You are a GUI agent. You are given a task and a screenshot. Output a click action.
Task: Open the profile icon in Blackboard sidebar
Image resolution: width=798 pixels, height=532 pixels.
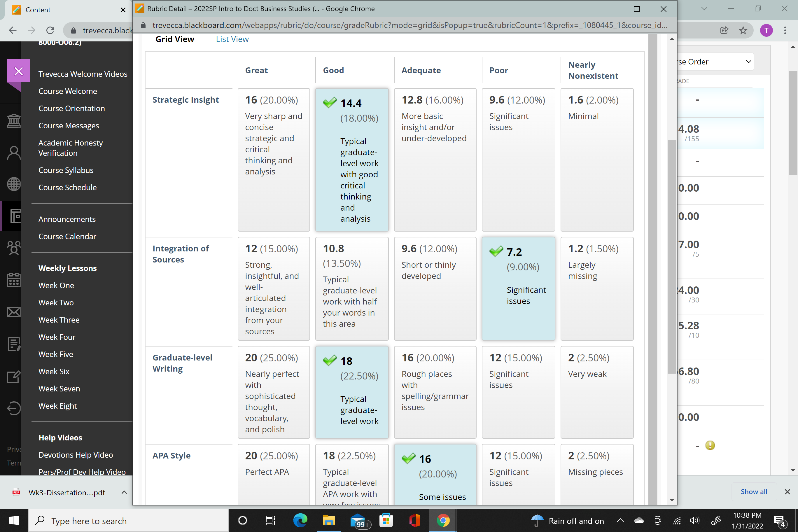pyautogui.click(x=14, y=153)
